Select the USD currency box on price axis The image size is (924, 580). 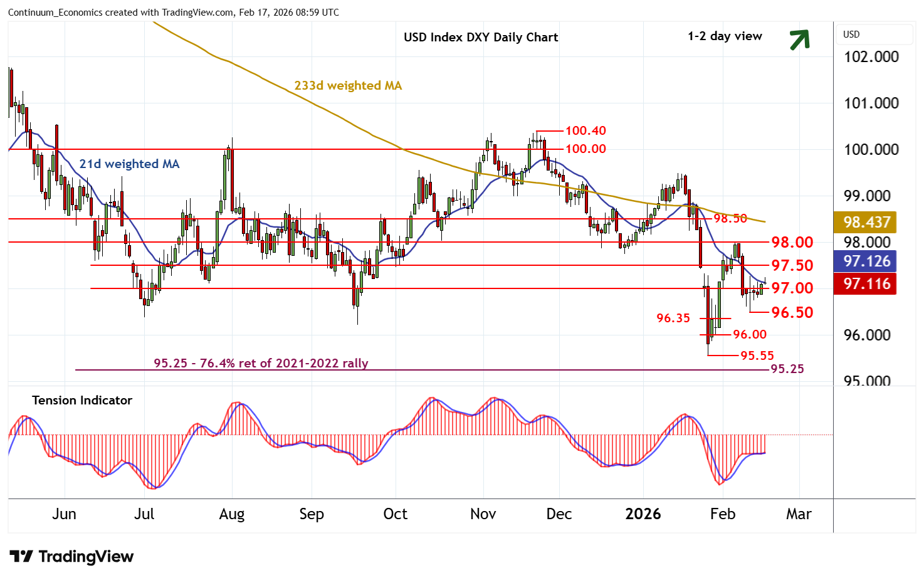(x=874, y=34)
